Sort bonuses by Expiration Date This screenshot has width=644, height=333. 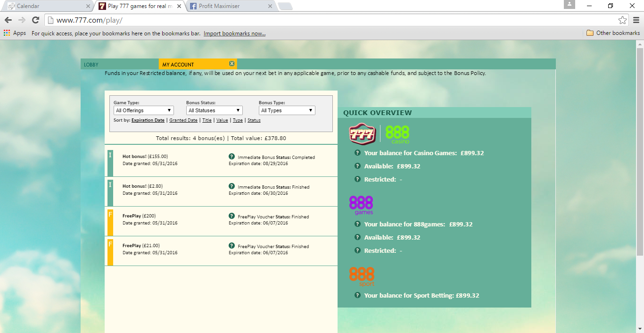(148, 120)
